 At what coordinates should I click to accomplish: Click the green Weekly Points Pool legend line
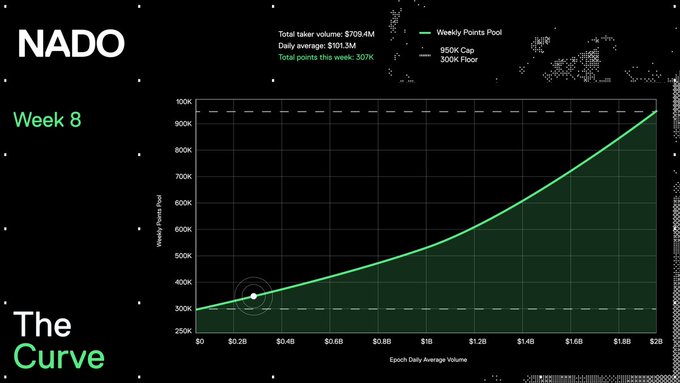point(425,33)
